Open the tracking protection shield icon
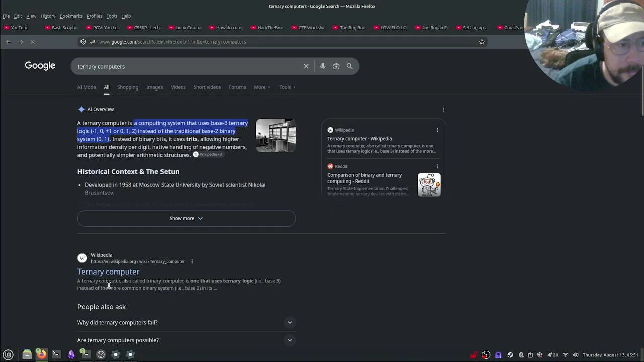This screenshot has width=644, height=362. point(83,42)
